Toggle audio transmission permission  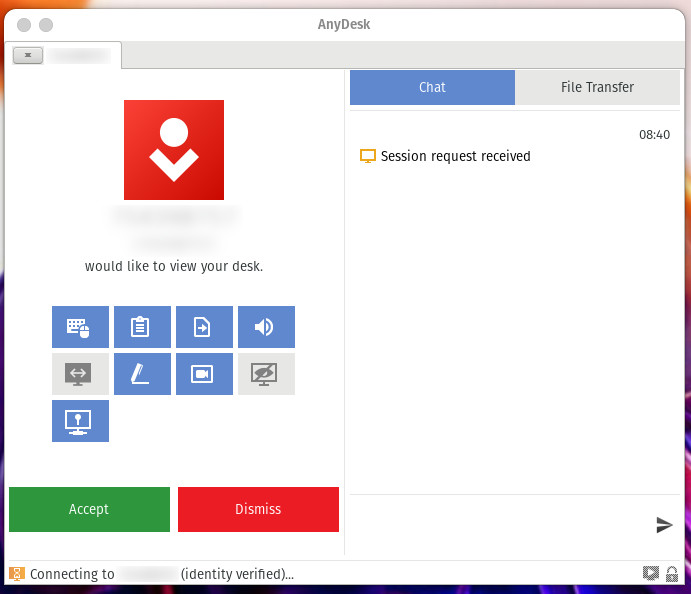coord(266,327)
